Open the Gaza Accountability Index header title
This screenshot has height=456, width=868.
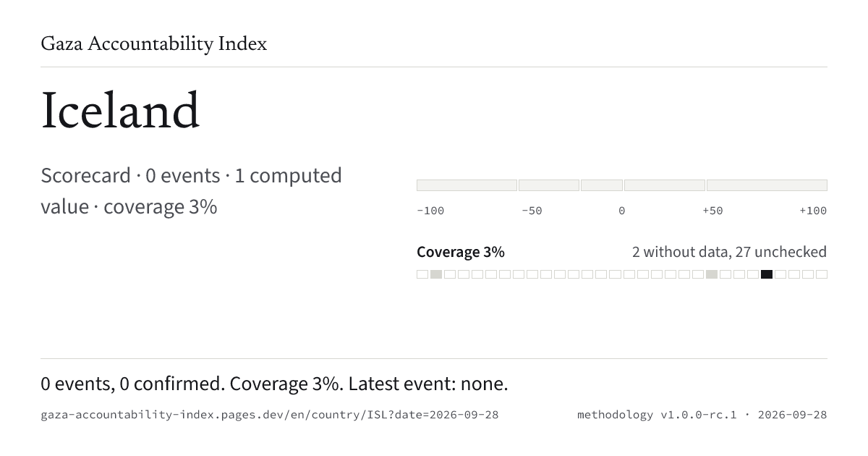tap(154, 44)
